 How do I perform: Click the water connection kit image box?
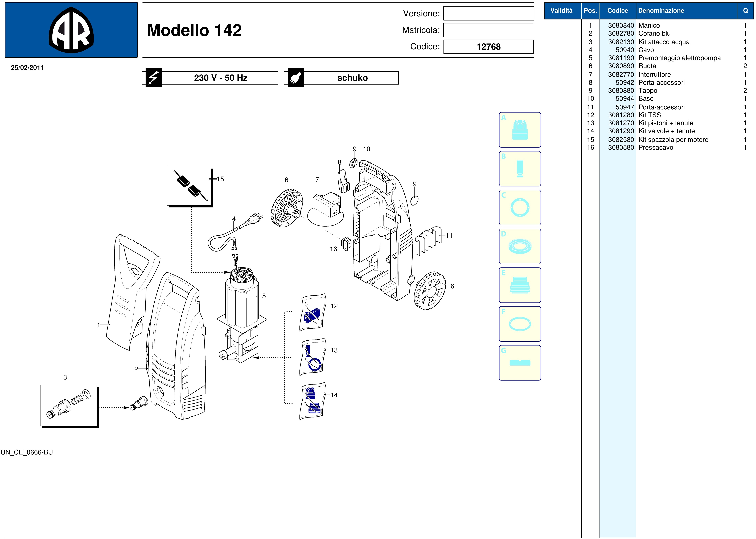click(68, 405)
